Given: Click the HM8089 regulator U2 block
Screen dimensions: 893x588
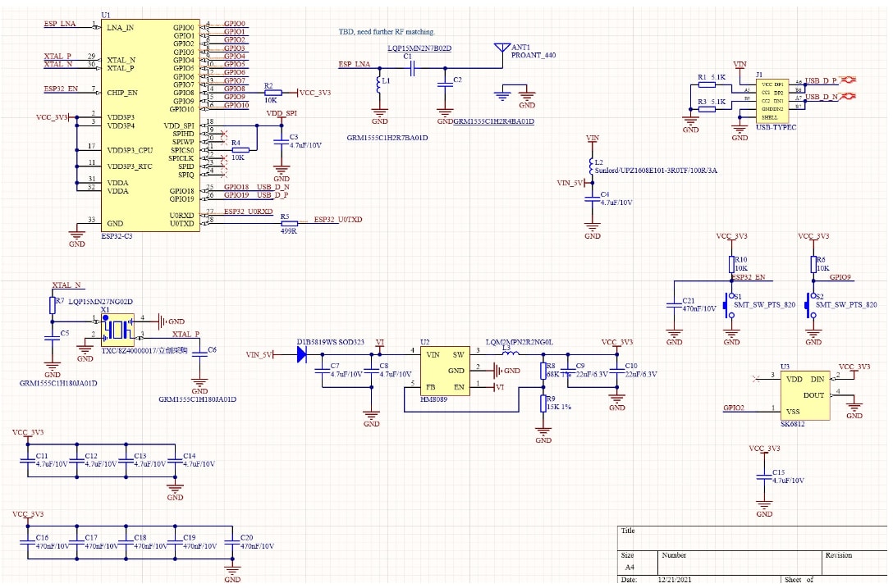Looking at the screenshot, I should (x=443, y=371).
